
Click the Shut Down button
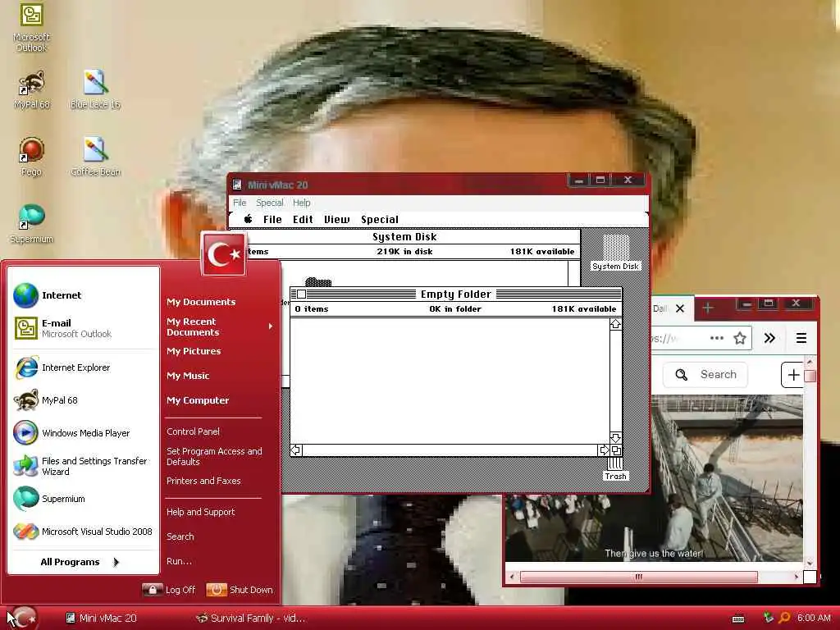[240, 590]
